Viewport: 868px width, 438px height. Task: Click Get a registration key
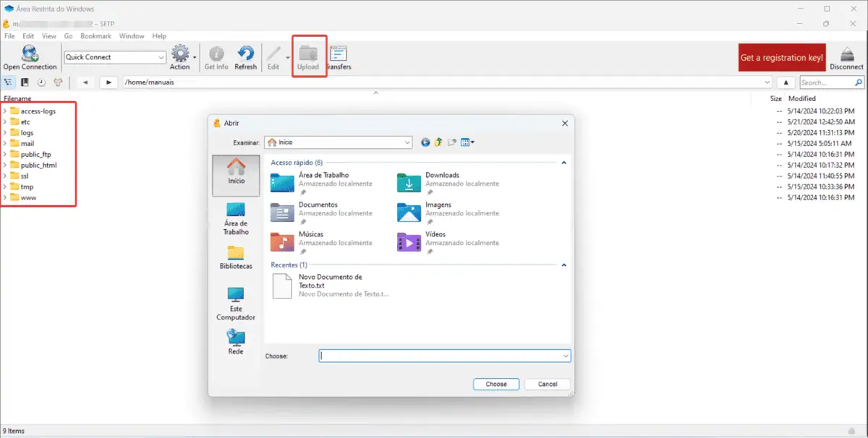[x=782, y=57]
